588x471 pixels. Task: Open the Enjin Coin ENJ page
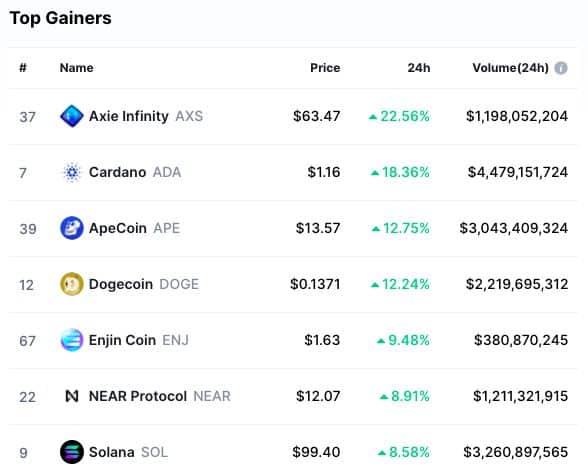click(139, 340)
